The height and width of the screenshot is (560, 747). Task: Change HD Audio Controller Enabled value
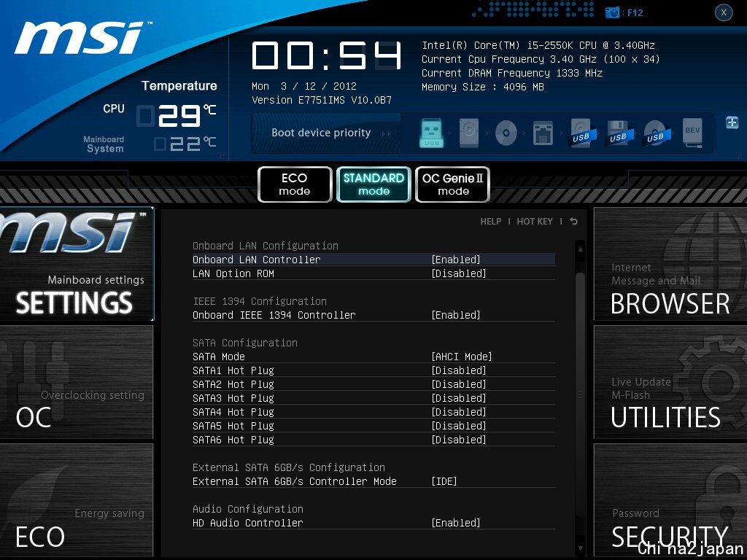coord(456,522)
